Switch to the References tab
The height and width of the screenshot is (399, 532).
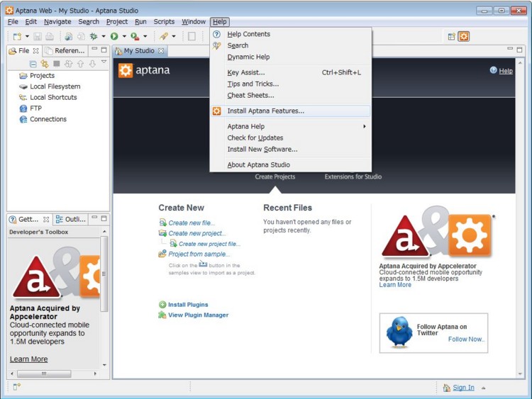65,51
